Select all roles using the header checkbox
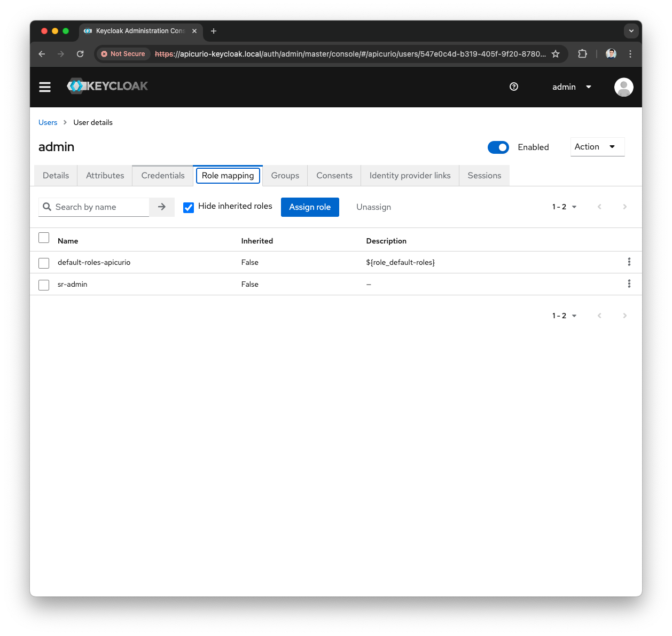The width and height of the screenshot is (672, 636). [x=43, y=237]
